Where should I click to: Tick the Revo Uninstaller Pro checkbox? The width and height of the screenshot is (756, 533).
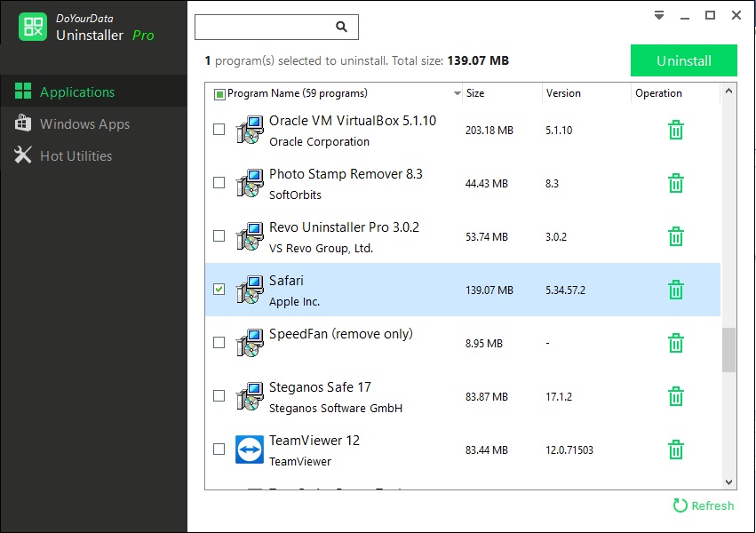point(219,236)
